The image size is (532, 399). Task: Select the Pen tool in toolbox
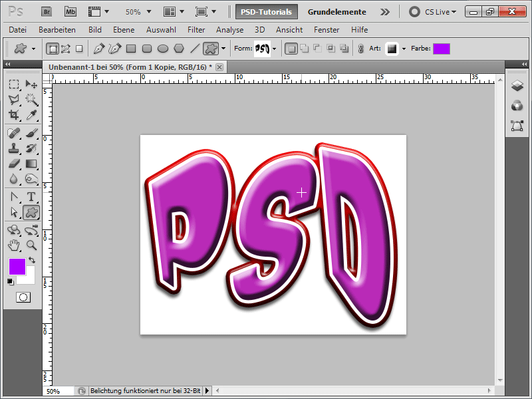click(14, 197)
